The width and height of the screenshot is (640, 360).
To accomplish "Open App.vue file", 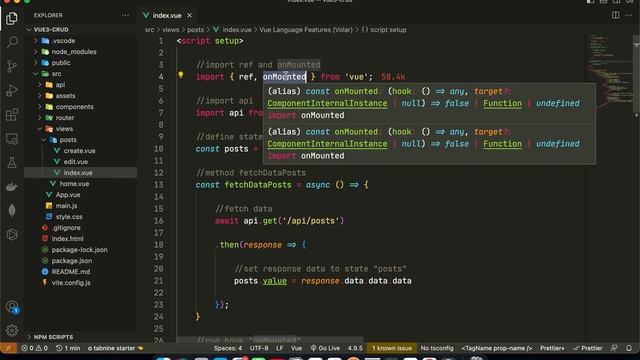I will coord(68,195).
